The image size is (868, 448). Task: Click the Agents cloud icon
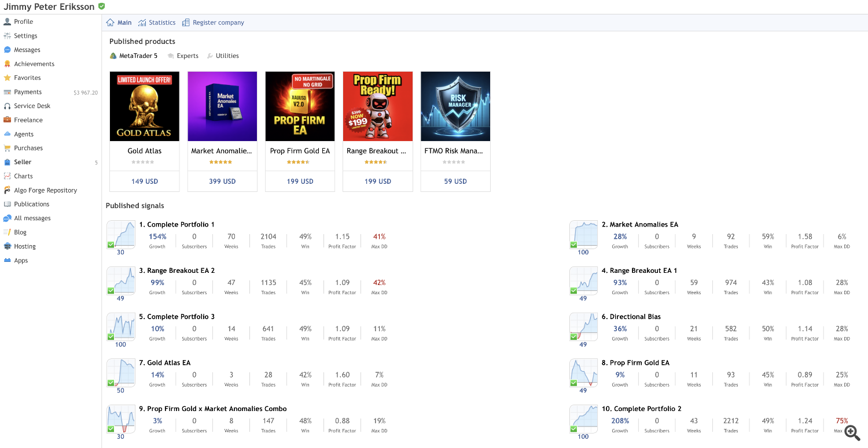click(8, 134)
